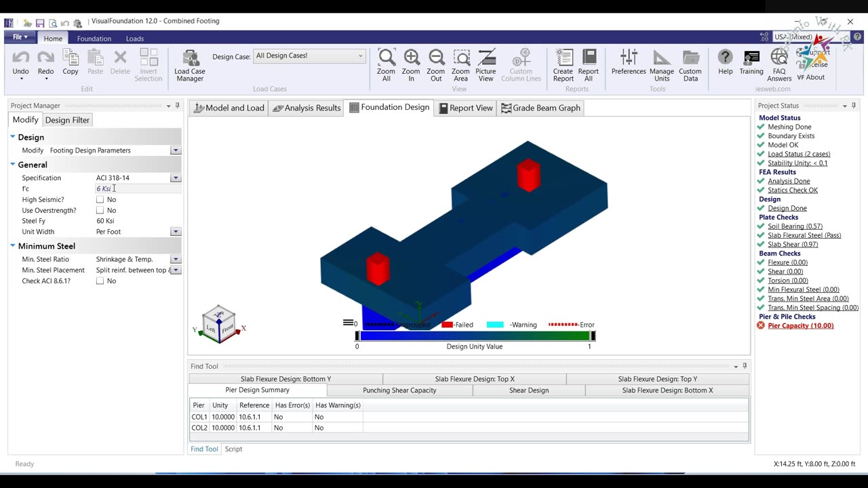Viewport: 868px width, 488px height.
Task: Open the Modify Footing Design Parameters dropdown
Action: click(x=176, y=150)
